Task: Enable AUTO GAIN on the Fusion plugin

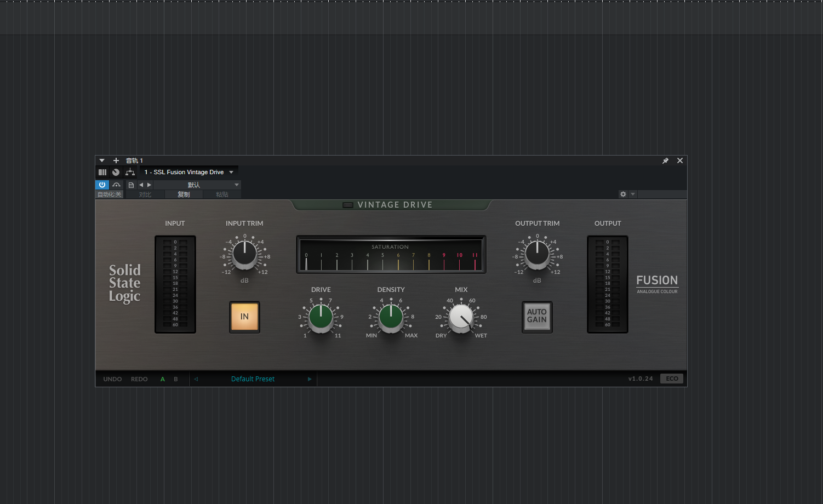Action: click(x=537, y=317)
